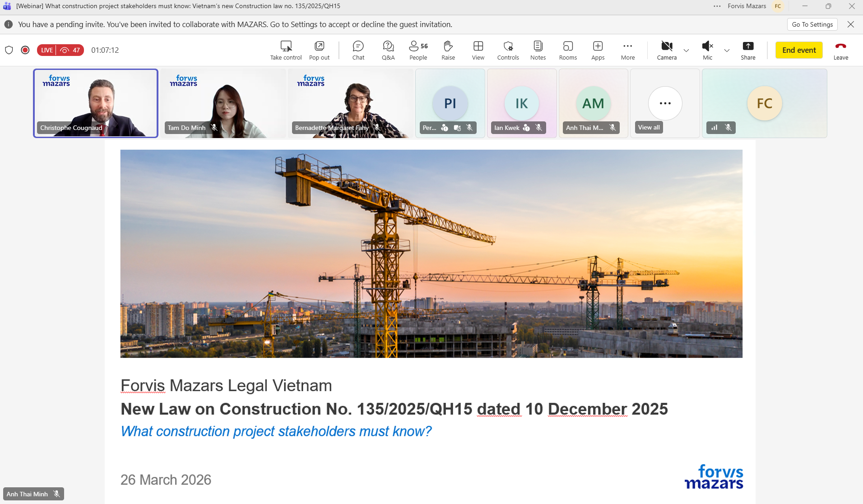
Task: Start sharing your screen
Action: point(748,50)
